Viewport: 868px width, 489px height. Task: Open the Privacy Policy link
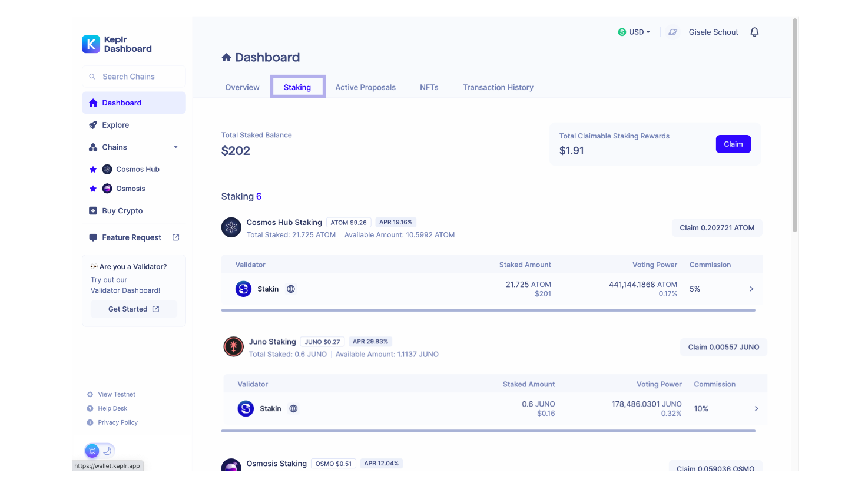click(112, 422)
